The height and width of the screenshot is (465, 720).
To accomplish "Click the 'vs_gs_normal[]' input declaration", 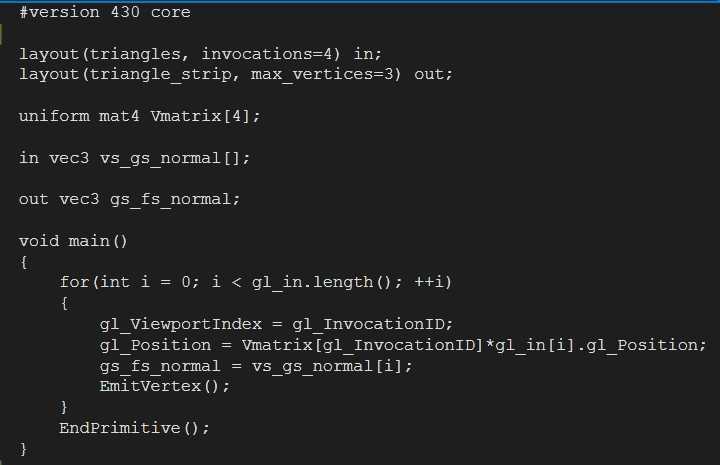I will click(x=174, y=158).
